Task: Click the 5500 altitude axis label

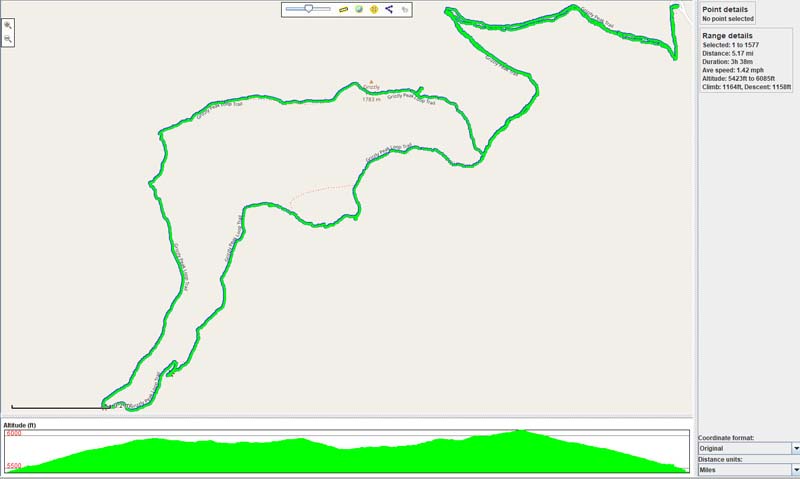Action: [x=13, y=466]
